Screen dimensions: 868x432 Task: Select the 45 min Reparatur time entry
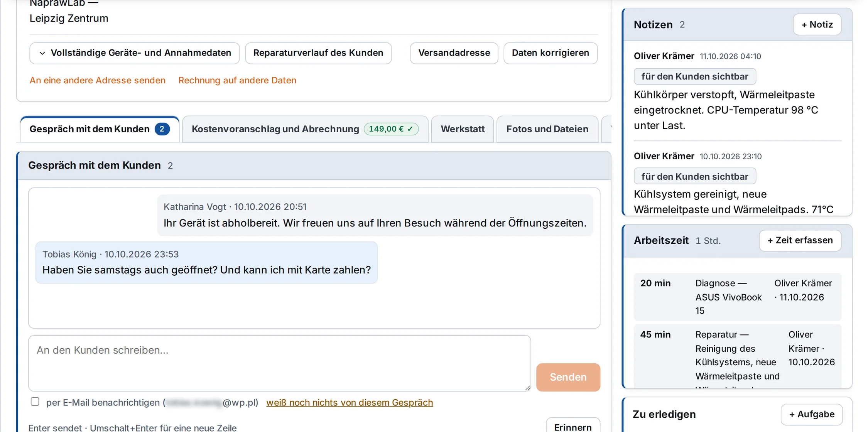(737, 356)
